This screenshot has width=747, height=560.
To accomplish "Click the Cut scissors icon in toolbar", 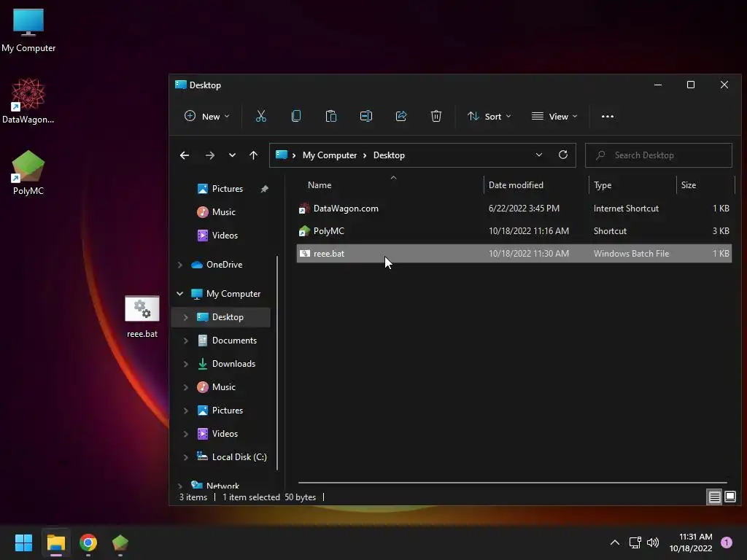I will pyautogui.click(x=261, y=116).
